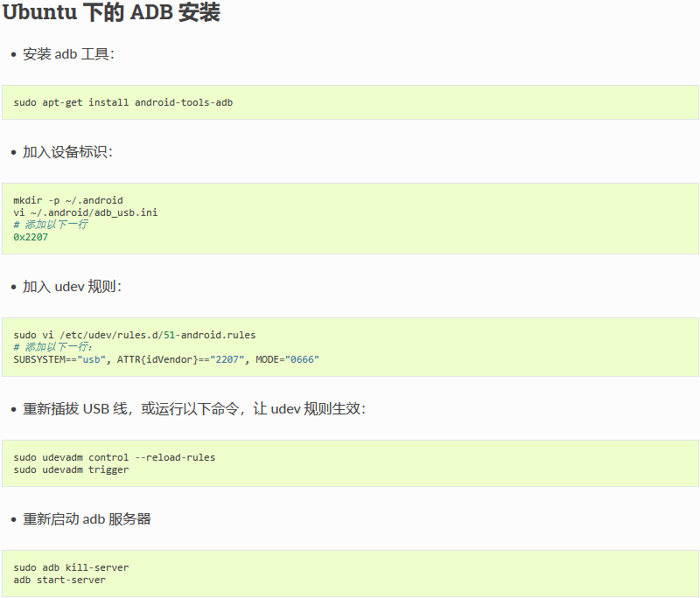Click the line 'vi ~/.android/adb_usb.ini'
The width and height of the screenshot is (700, 598).
click(x=85, y=212)
